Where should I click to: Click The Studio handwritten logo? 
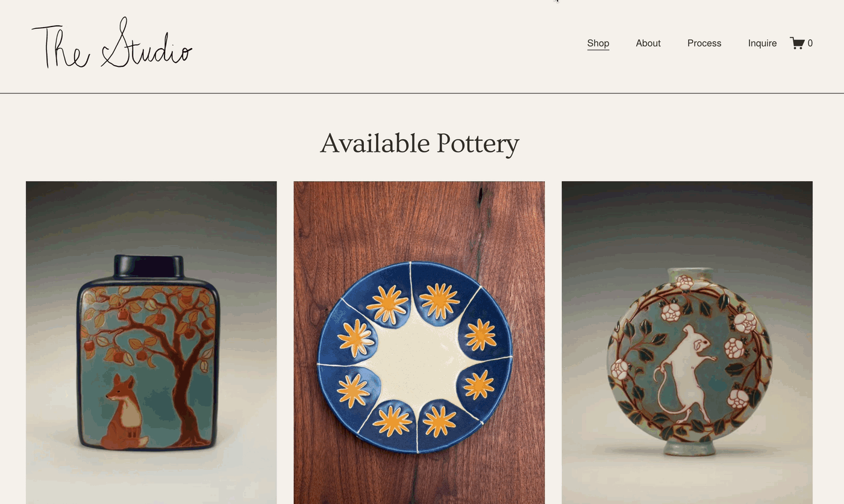point(112,43)
